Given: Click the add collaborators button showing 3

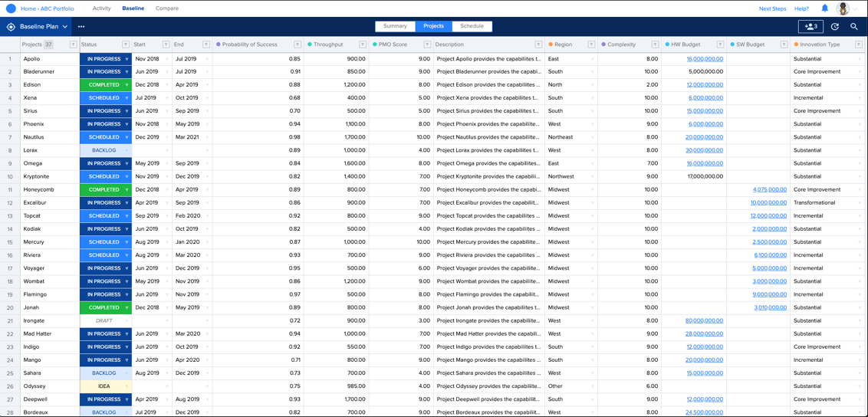Looking at the screenshot, I should click(x=810, y=26).
